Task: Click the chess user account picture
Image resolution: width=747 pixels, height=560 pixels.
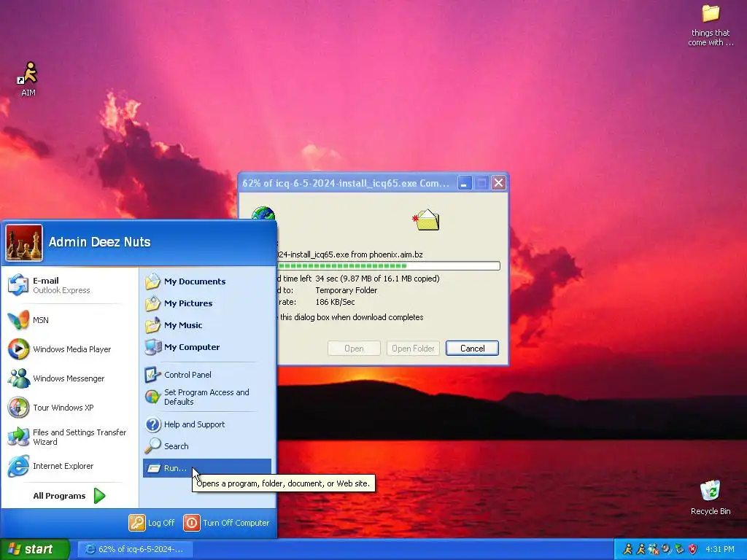Action: click(24, 243)
